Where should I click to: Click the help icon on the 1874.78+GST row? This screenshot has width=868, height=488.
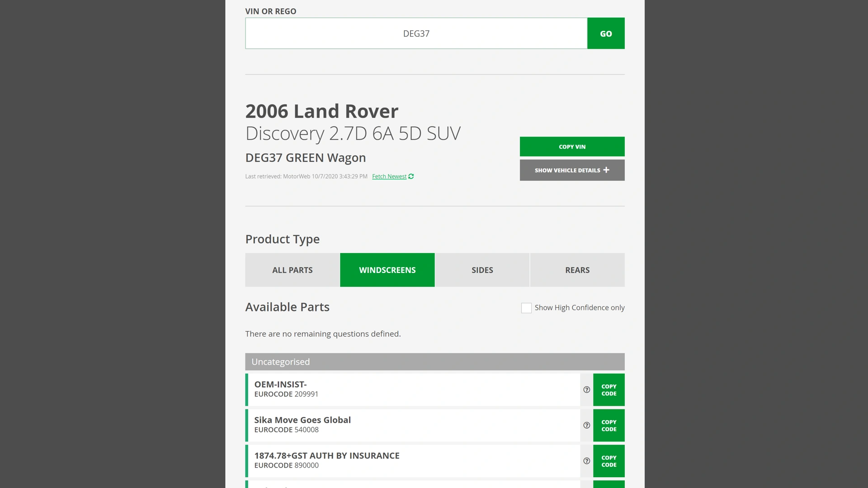pyautogui.click(x=586, y=461)
